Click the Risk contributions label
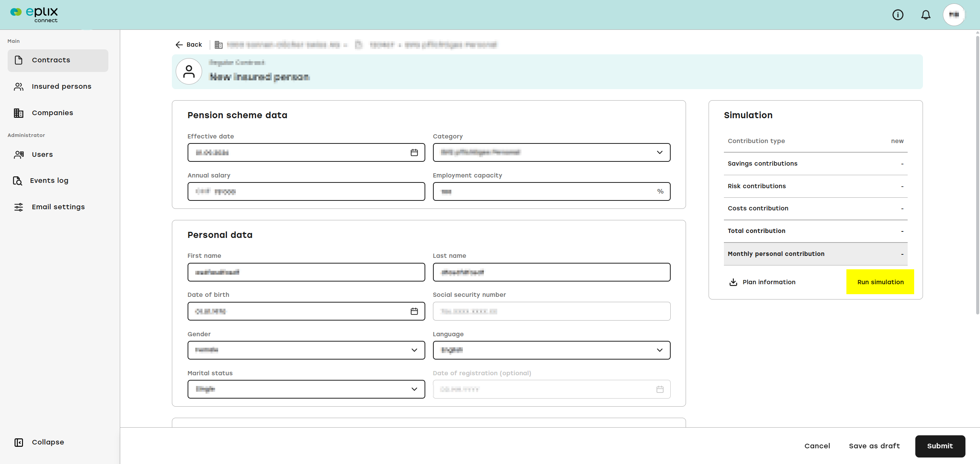Image resolution: width=980 pixels, height=464 pixels. point(757,186)
